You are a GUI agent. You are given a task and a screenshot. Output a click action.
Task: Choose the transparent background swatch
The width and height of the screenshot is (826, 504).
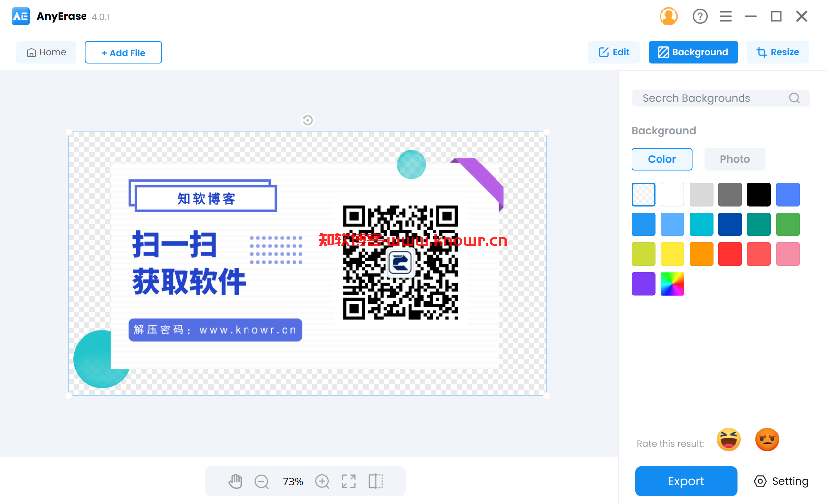[643, 195]
